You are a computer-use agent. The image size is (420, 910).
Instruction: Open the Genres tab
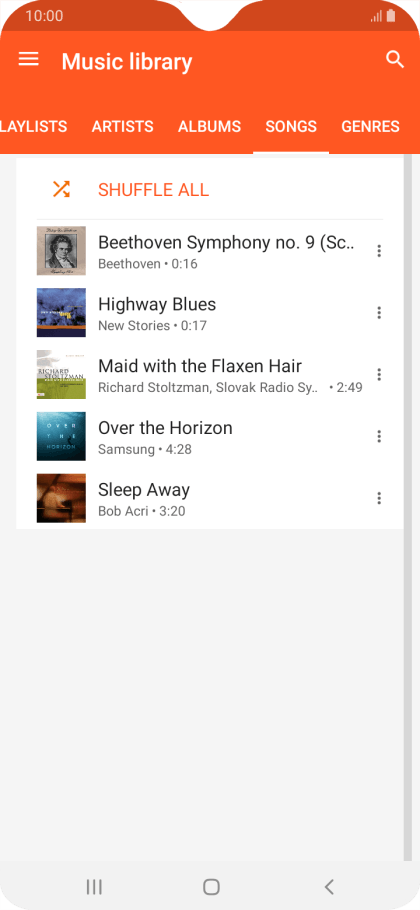370,127
